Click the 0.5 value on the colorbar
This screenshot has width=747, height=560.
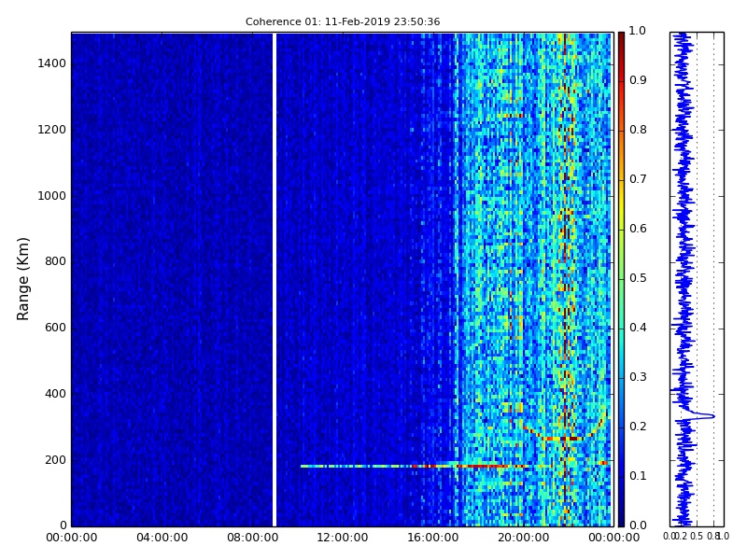coord(638,278)
